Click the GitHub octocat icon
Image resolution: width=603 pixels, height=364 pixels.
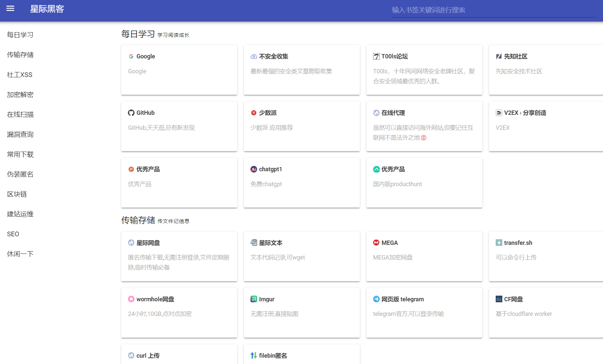pos(131,113)
